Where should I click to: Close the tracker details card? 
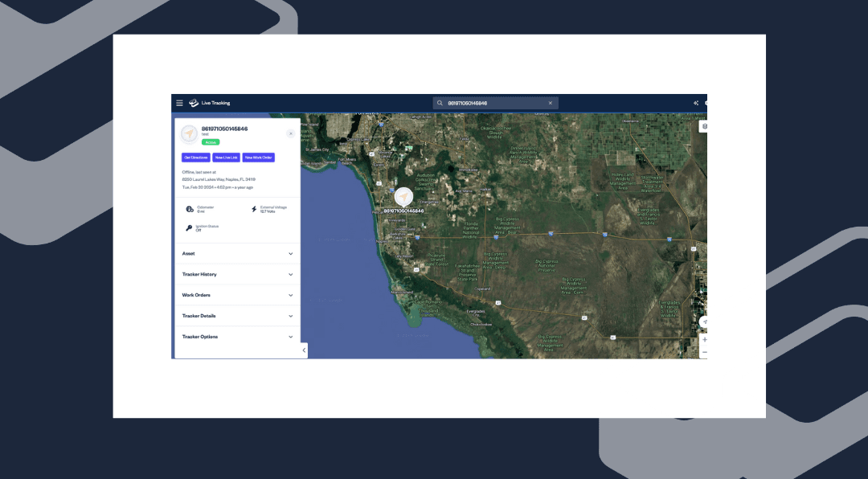(x=290, y=133)
